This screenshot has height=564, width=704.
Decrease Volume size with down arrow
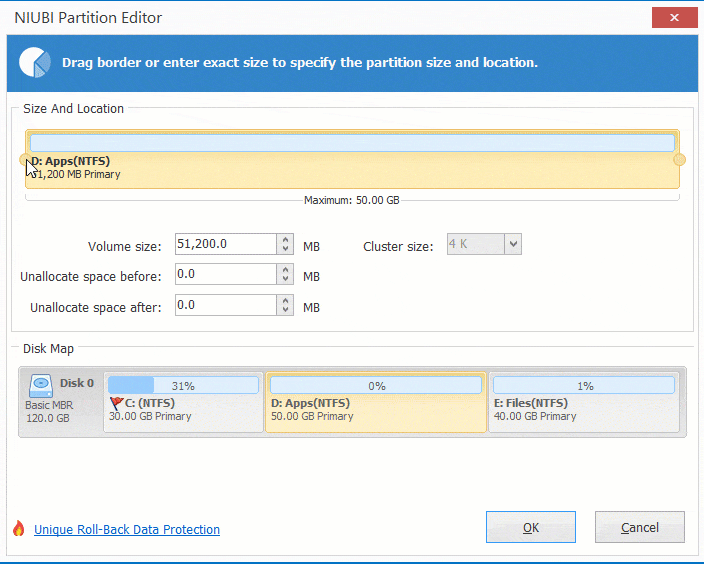[x=286, y=249]
